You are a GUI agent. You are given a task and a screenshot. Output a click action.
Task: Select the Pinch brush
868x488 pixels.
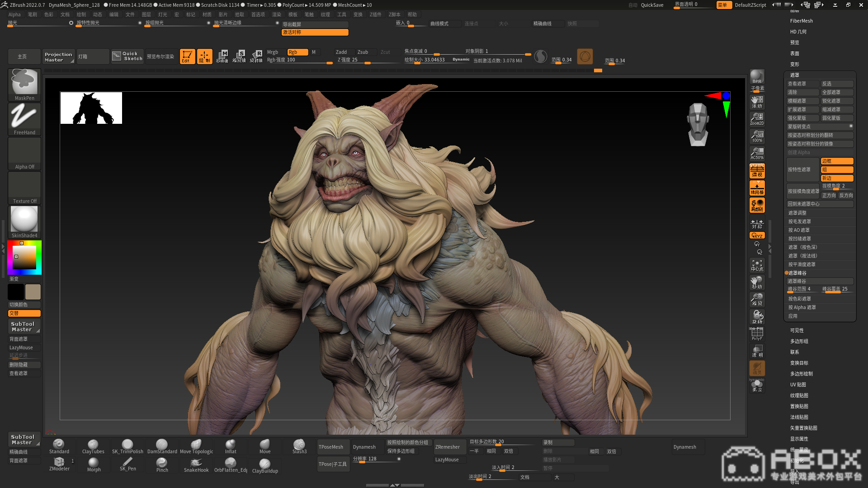[x=162, y=465]
